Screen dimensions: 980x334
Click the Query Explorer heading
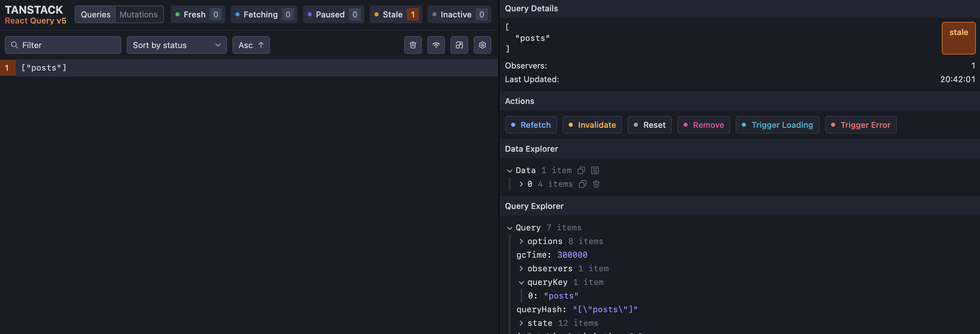tap(534, 206)
